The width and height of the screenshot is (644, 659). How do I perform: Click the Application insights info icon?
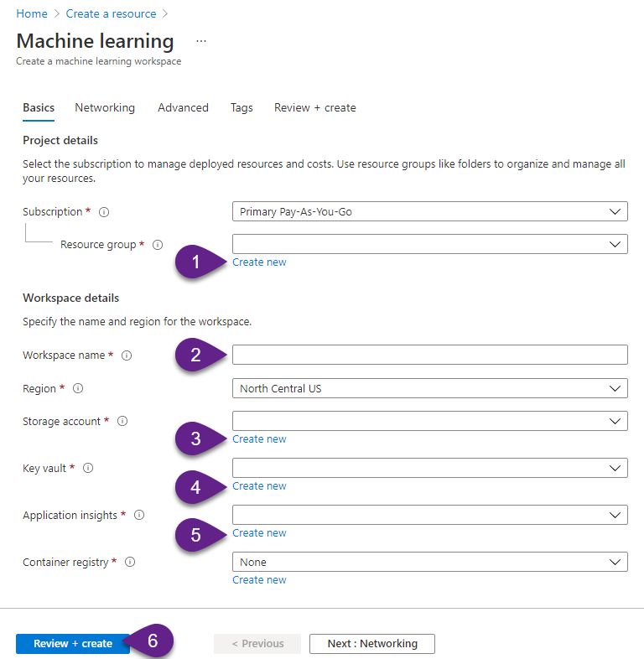tap(139, 516)
